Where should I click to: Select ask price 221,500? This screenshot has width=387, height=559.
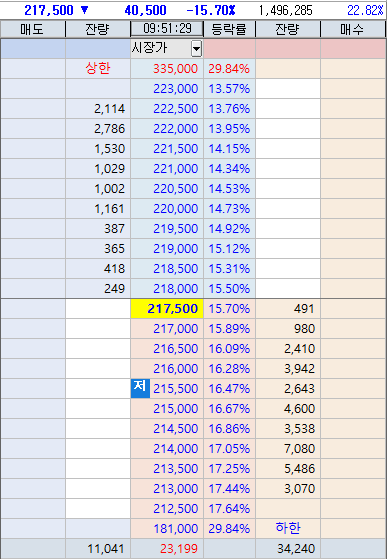(175, 148)
